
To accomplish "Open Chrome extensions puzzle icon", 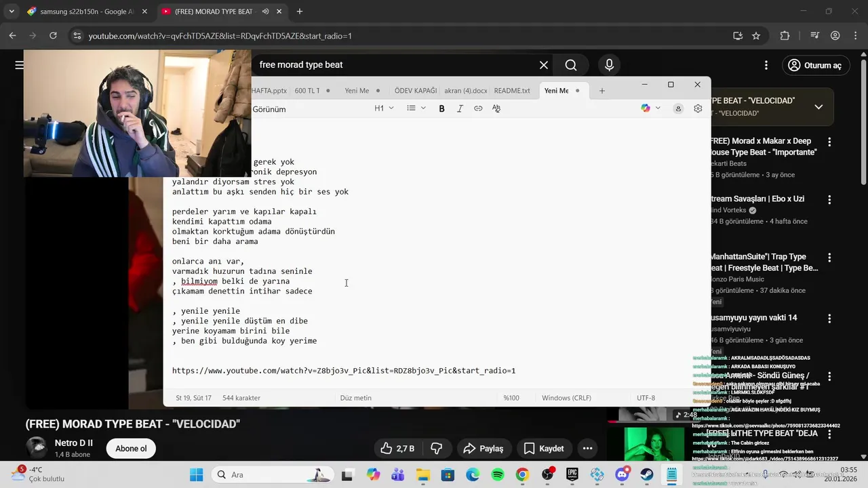I will coord(785,36).
